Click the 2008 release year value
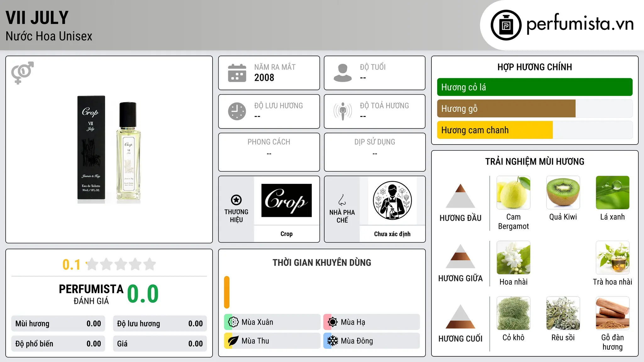Viewport: 644px width, 362px height. tap(264, 78)
